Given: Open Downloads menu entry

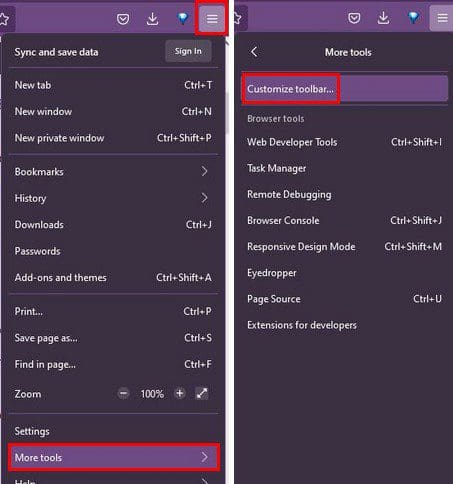Looking at the screenshot, I should [x=113, y=225].
